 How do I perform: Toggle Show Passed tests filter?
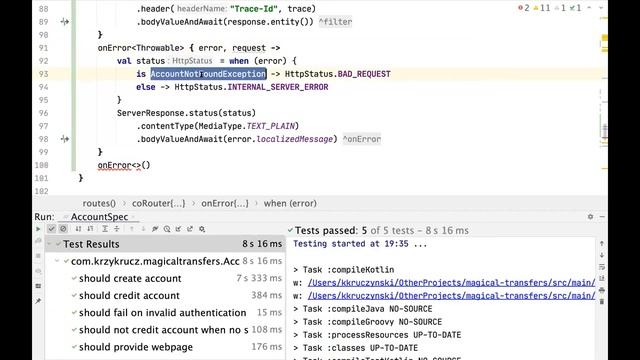(x=51, y=229)
